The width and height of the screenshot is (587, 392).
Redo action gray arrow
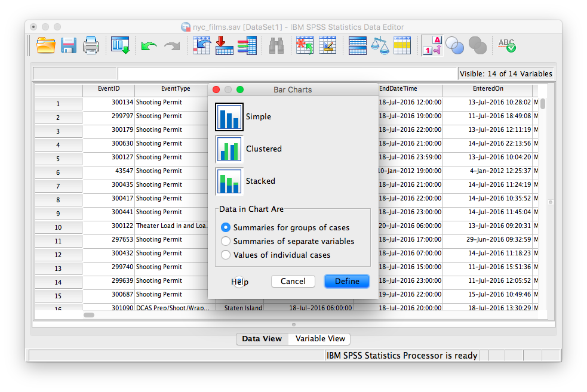pos(172,46)
